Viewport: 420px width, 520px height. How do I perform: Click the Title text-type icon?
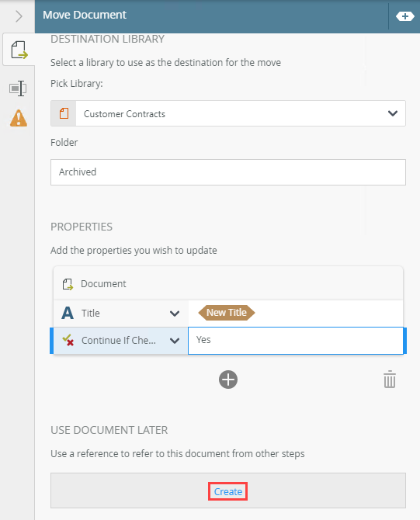(68, 313)
